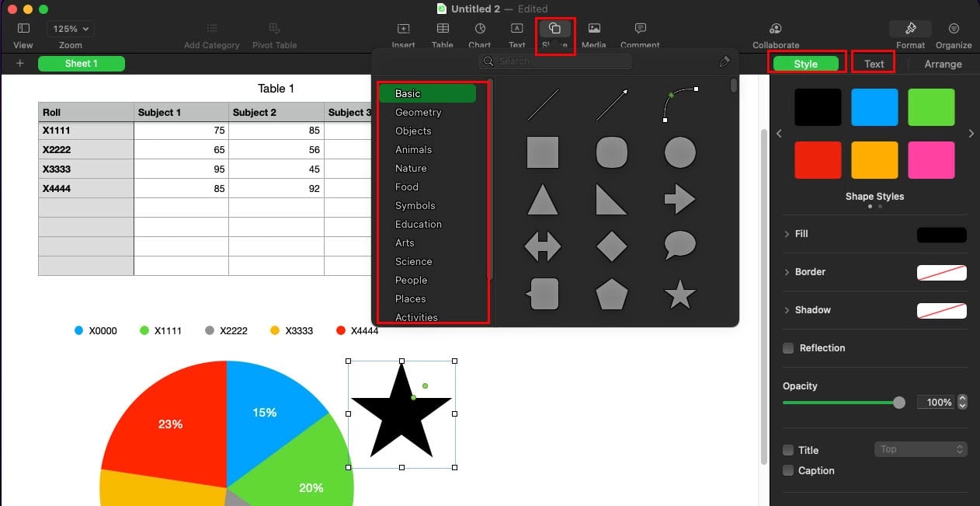980x506 pixels.
Task: Insert the speech bubble shape
Action: click(x=680, y=247)
